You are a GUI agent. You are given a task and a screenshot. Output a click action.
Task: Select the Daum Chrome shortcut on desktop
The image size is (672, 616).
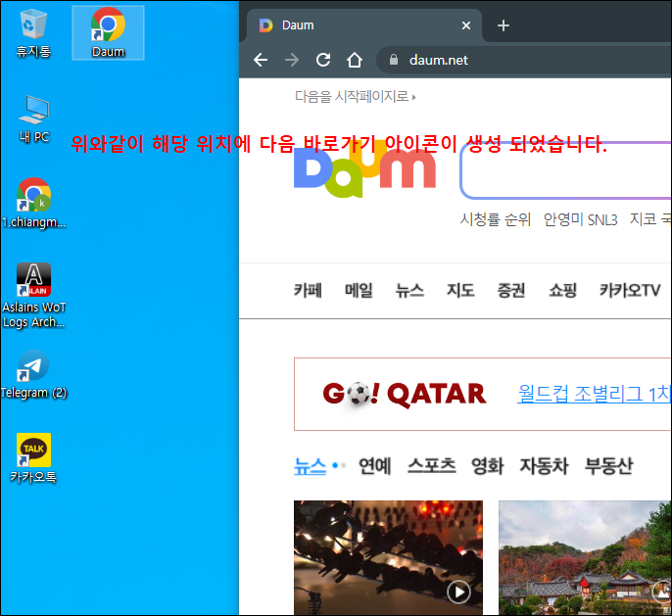click(108, 33)
